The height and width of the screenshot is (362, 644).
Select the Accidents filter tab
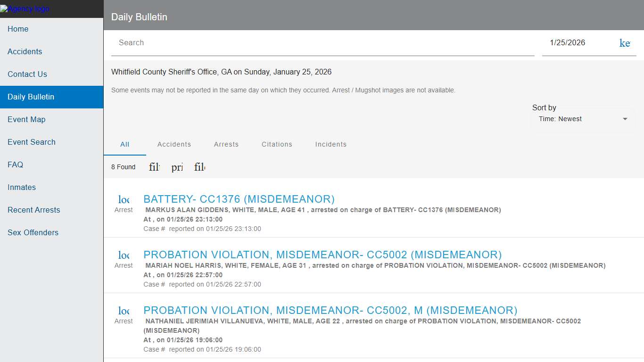point(174,144)
